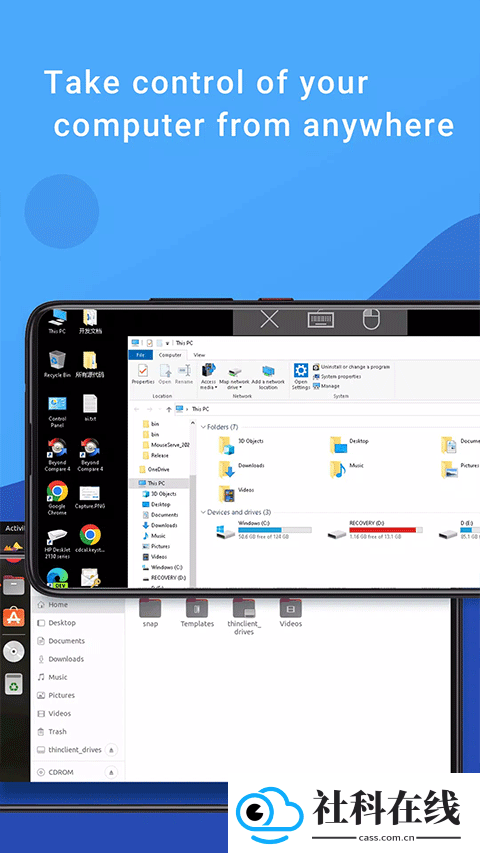Click the Open Settings gear in the ribbon
Screen dimensions: 480x853
tap(301, 376)
